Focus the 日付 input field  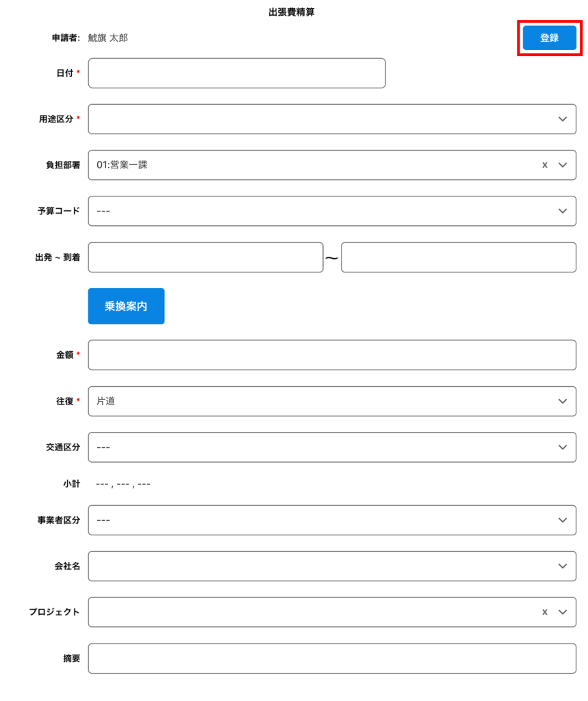237,73
